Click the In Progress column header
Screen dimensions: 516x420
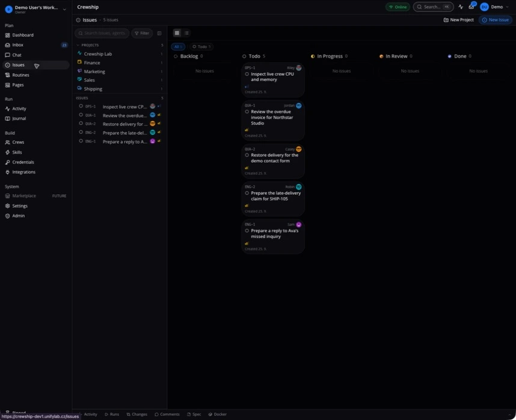(329, 56)
